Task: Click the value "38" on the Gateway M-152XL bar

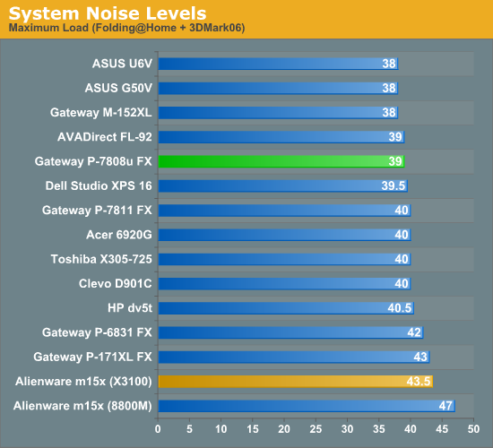Action: point(389,113)
